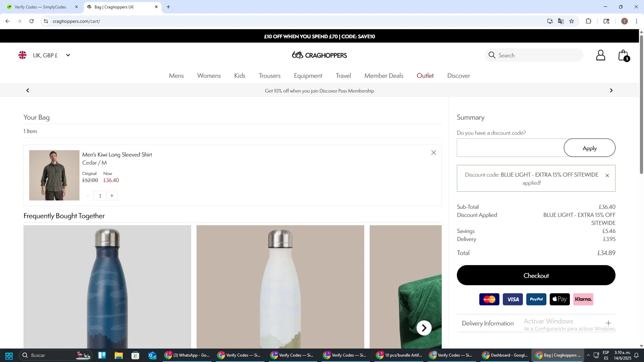Show previous promo banner message
Screen dimensions: 644x362
[x=28, y=90]
